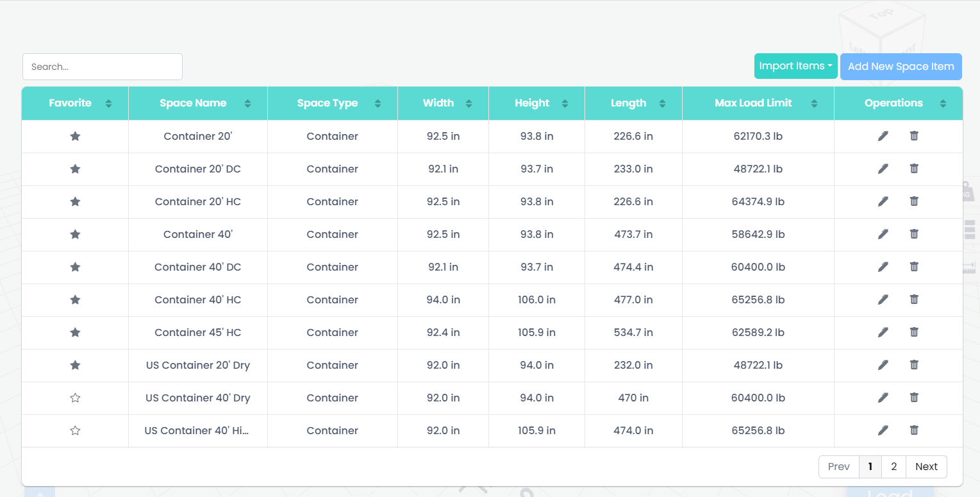This screenshot has height=497, width=980.
Task: Go to the Next page
Action: (926, 466)
